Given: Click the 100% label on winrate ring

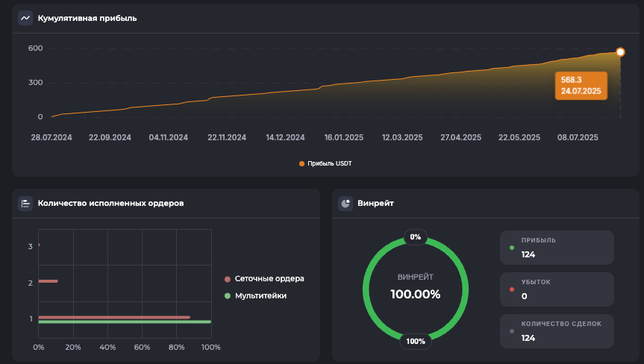Looking at the screenshot, I should point(416,342).
